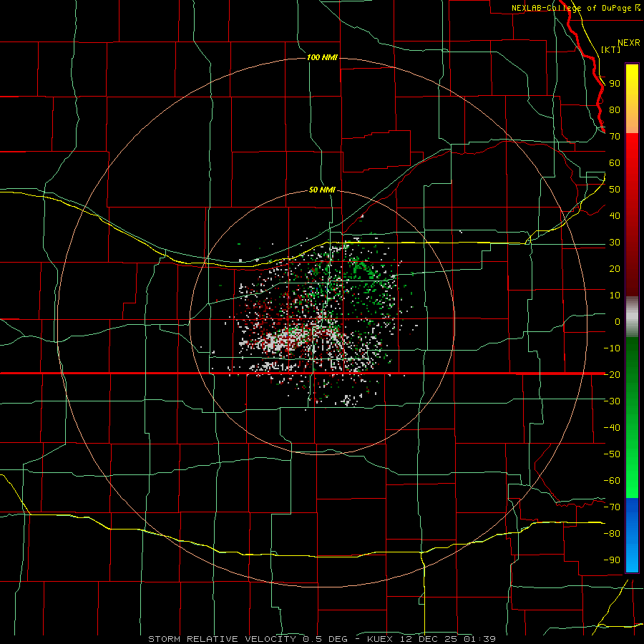Image resolution: width=644 pixels, height=644 pixels.
Task: Click the 'NEXR' label above the color bar
Action: [x=629, y=43]
